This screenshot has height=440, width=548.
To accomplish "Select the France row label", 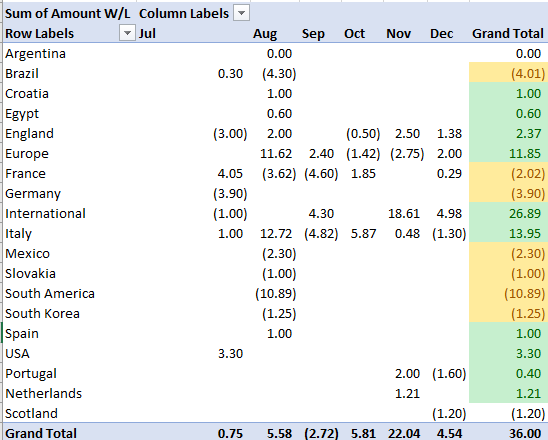I will click(25, 173).
